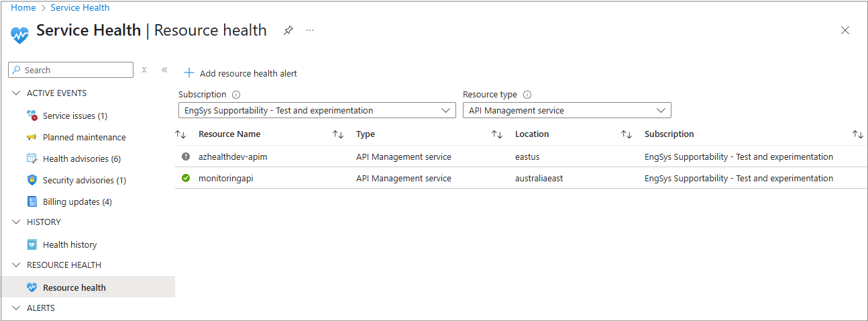Image resolution: width=868 pixels, height=321 pixels.
Task: Click the Health history icon
Action: [x=32, y=244]
